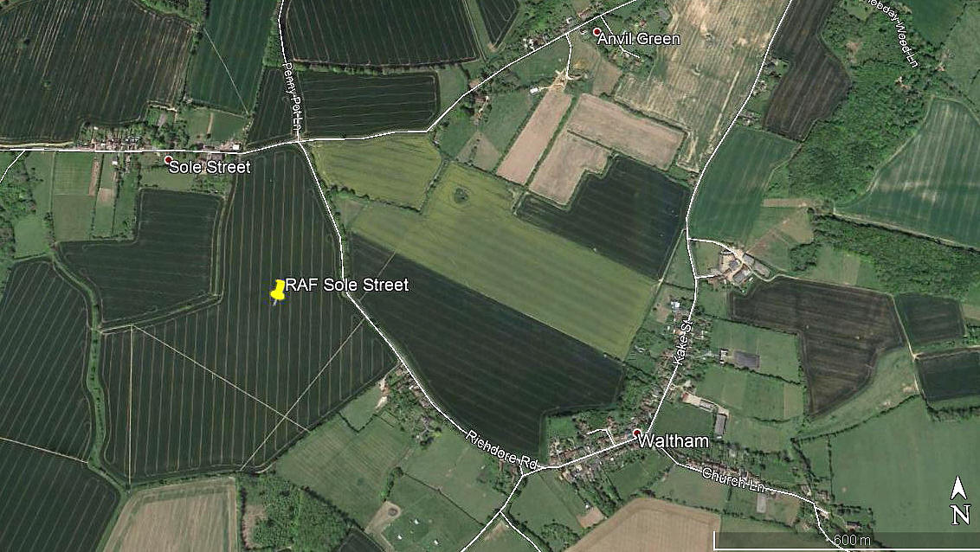Select the Anvil Green place label

(x=639, y=39)
